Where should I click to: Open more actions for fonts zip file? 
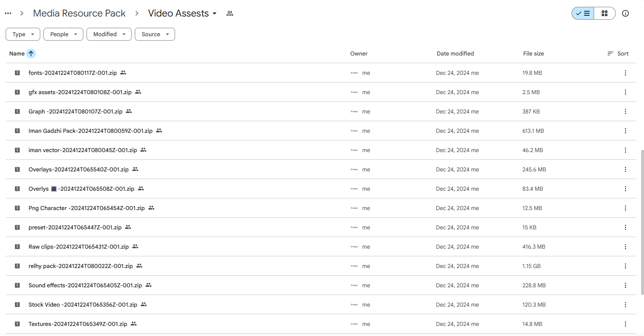click(625, 73)
